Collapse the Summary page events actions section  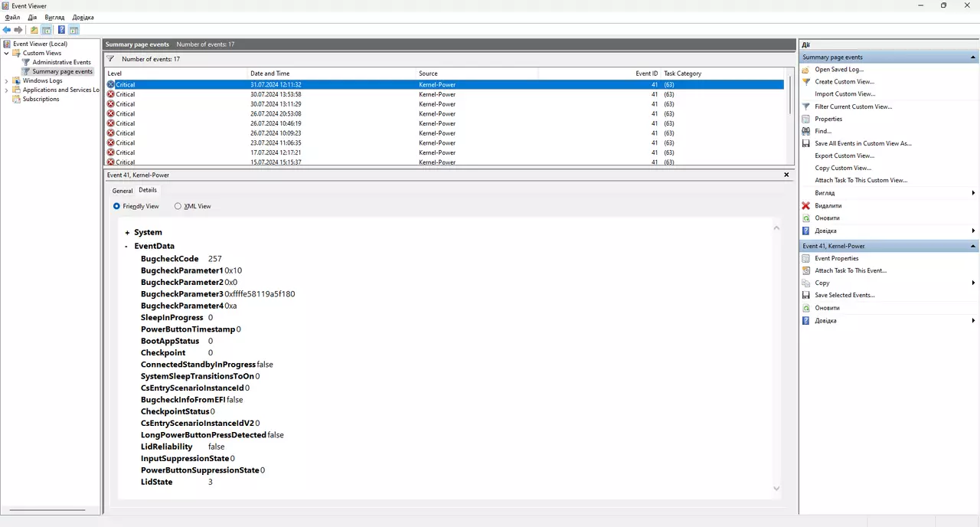[x=973, y=57]
